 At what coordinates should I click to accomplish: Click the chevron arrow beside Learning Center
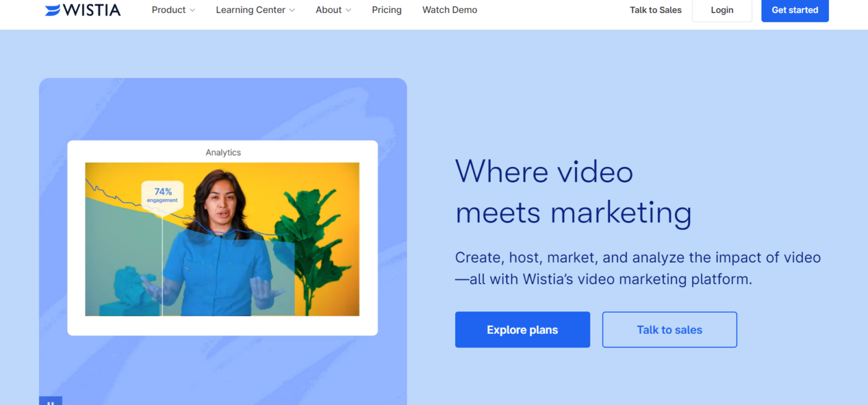[292, 11]
